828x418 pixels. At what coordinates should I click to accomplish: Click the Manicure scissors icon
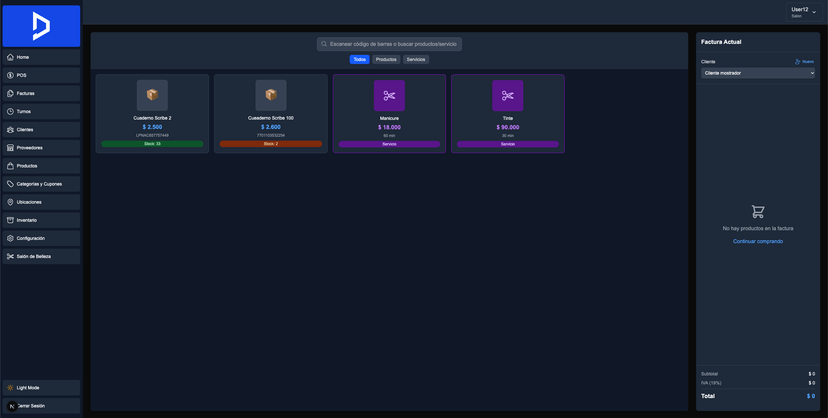coord(389,96)
